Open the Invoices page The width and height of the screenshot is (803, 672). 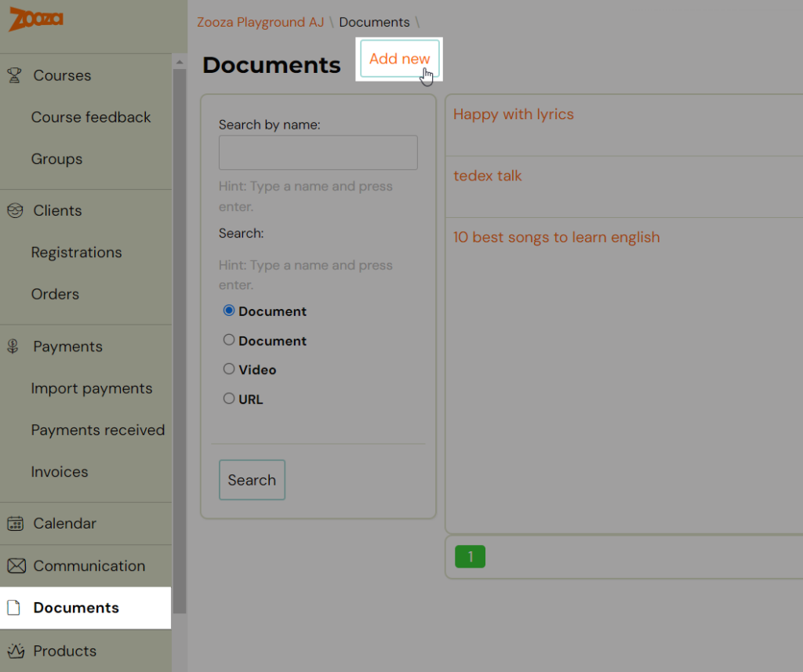click(x=60, y=472)
